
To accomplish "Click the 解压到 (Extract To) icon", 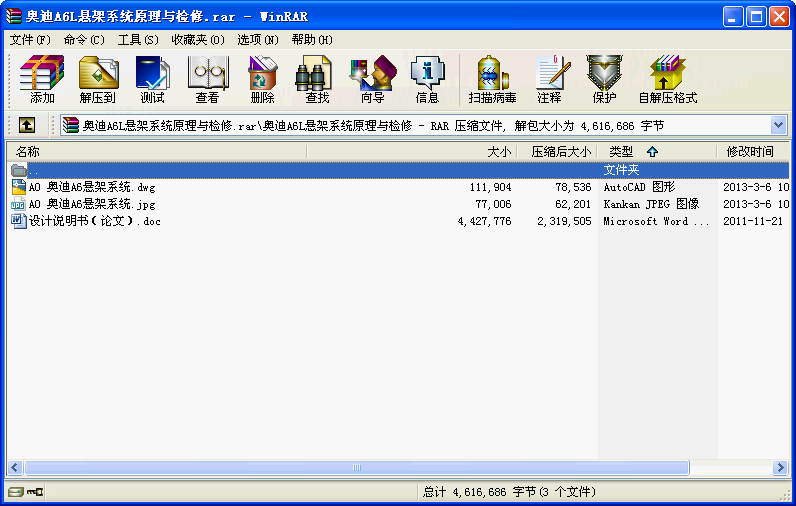I will tap(98, 79).
